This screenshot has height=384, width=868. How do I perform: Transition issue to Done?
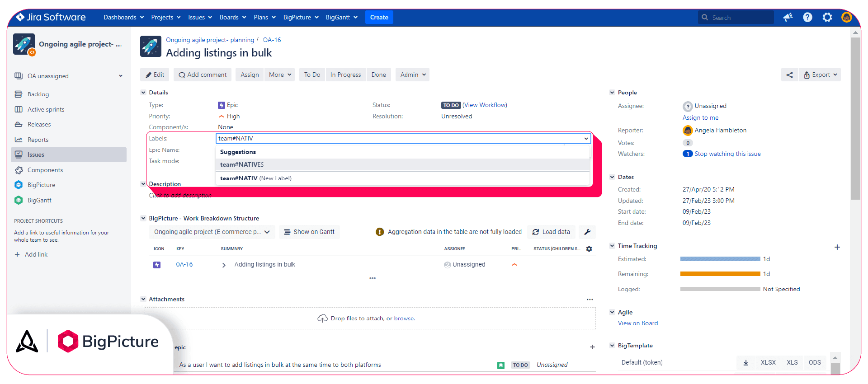point(378,75)
